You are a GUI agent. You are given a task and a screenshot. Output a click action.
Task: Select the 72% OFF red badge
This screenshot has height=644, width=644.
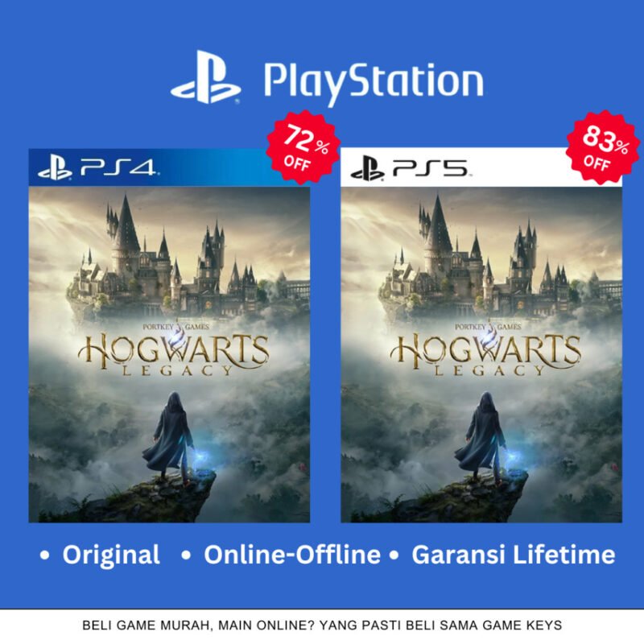click(x=303, y=147)
